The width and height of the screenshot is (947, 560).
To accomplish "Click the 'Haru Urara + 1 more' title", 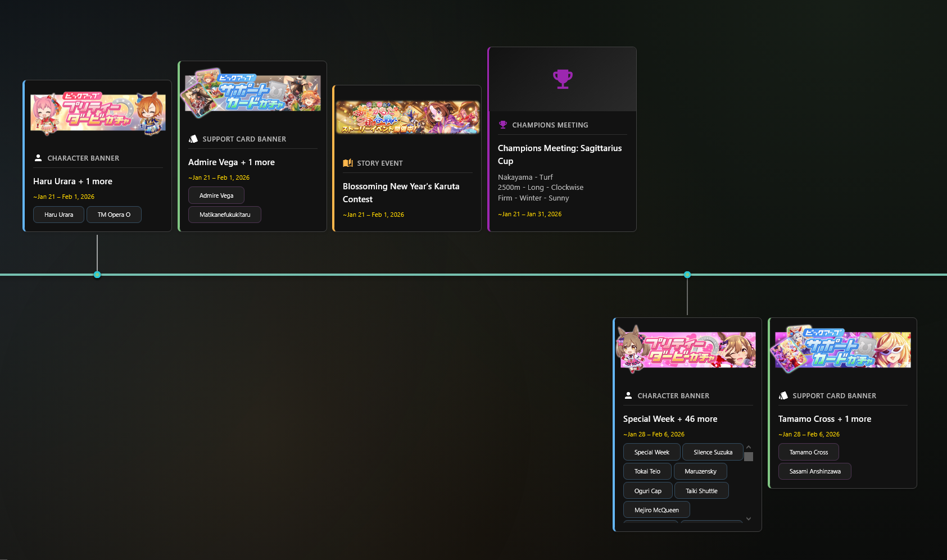I will [73, 181].
